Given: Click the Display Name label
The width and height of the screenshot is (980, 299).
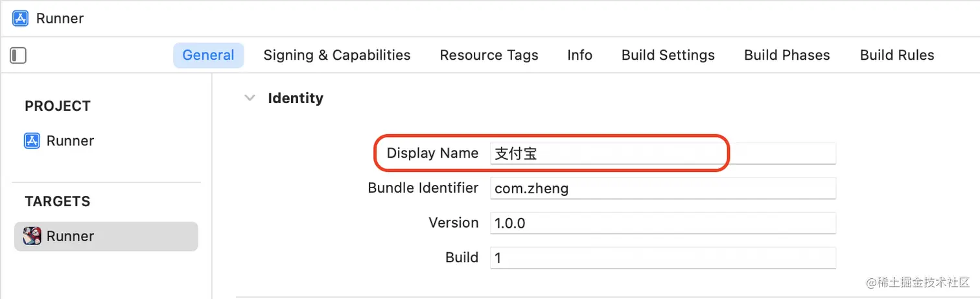Looking at the screenshot, I should pyautogui.click(x=432, y=154).
